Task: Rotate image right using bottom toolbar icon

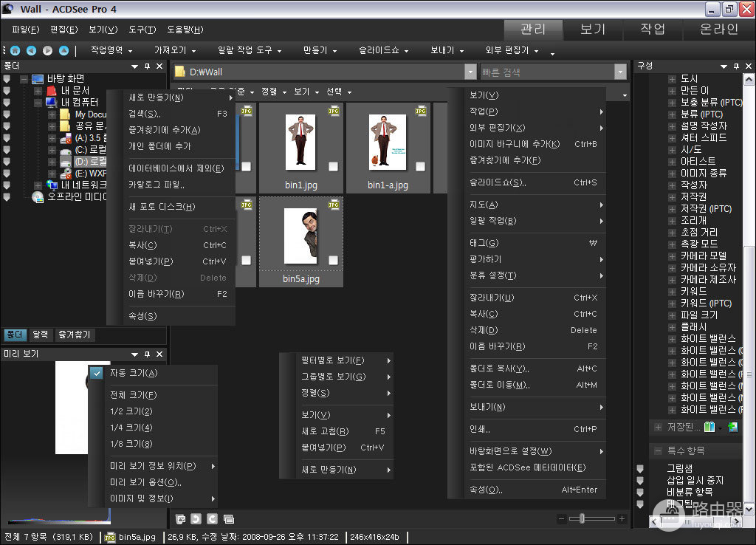Action: 212,519
